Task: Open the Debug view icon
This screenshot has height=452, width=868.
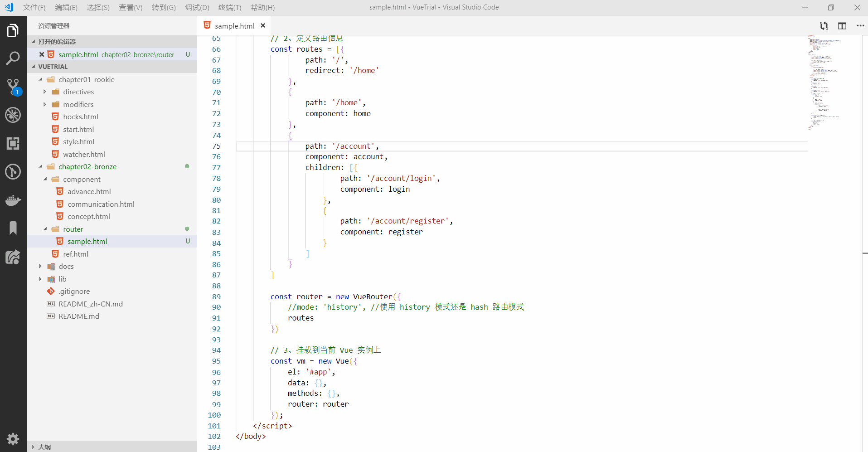Action: [13, 115]
